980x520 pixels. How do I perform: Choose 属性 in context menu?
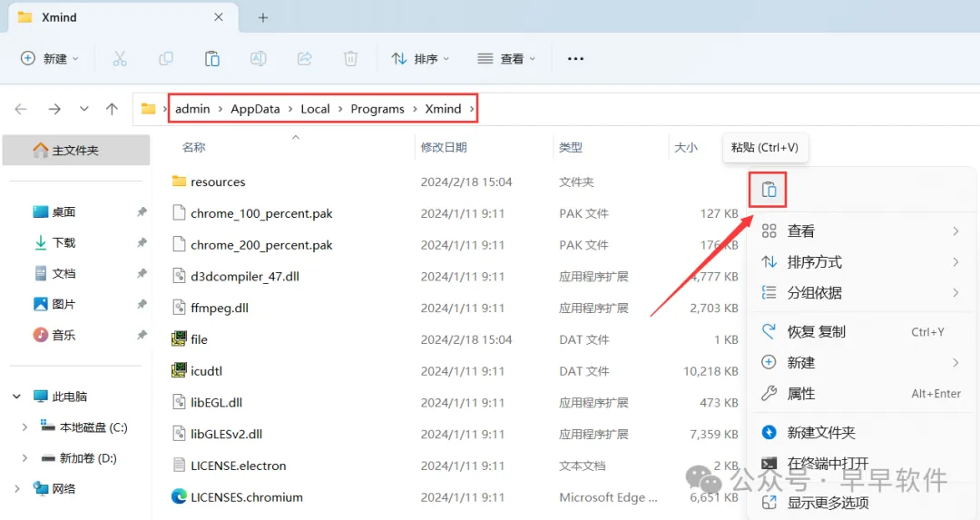[861, 394]
